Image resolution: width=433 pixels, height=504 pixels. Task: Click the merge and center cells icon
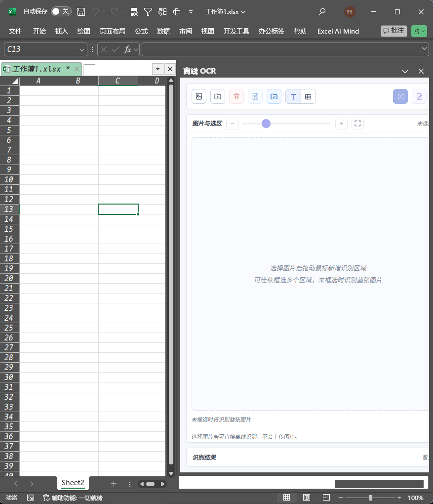(x=177, y=12)
